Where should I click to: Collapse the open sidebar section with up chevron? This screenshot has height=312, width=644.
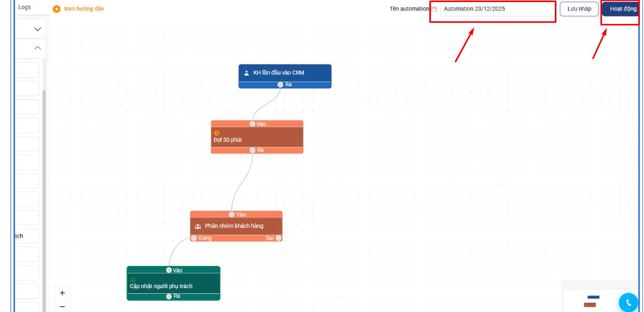[x=37, y=48]
